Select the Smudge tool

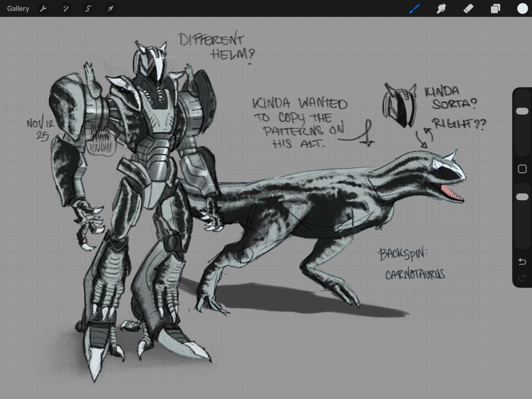point(441,8)
